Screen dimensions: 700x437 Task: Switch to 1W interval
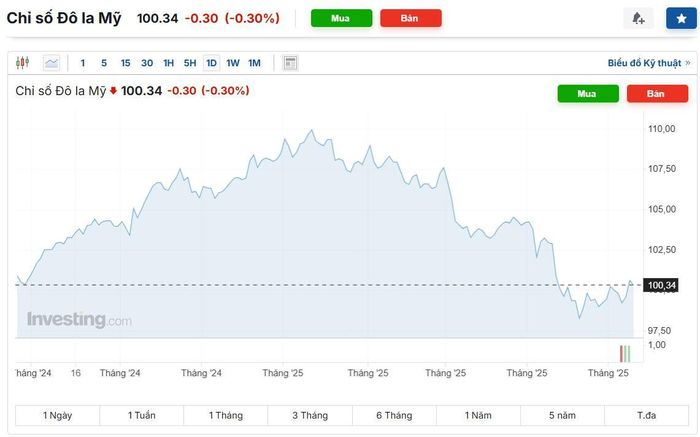click(x=233, y=63)
